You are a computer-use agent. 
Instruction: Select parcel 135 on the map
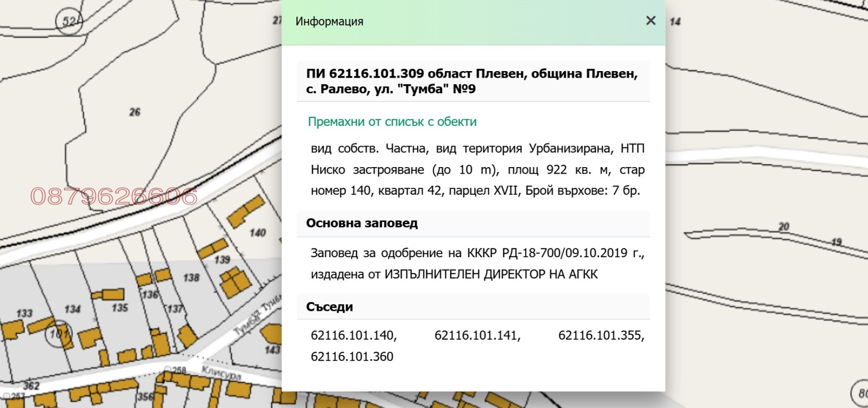tap(119, 308)
